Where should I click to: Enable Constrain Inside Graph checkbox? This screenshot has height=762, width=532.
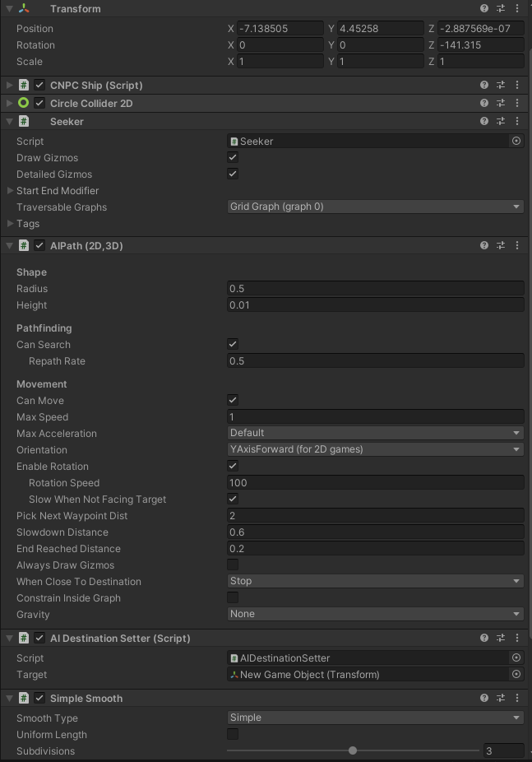[233, 597]
